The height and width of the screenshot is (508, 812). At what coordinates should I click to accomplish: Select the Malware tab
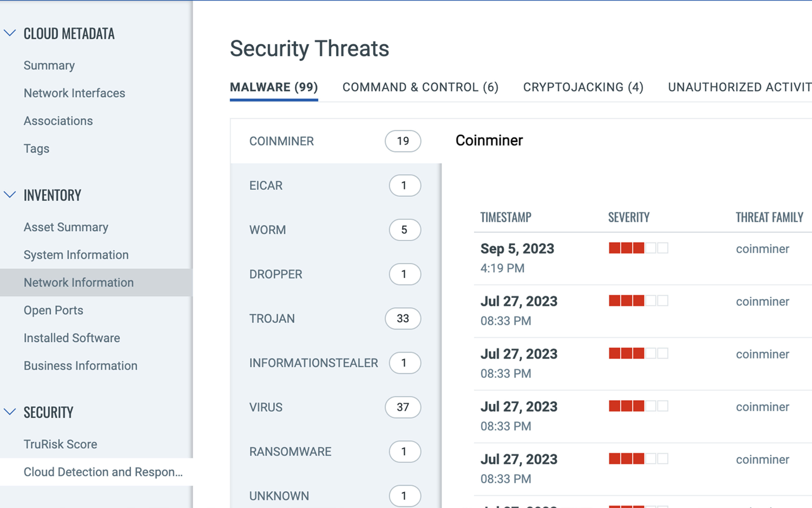tap(274, 87)
